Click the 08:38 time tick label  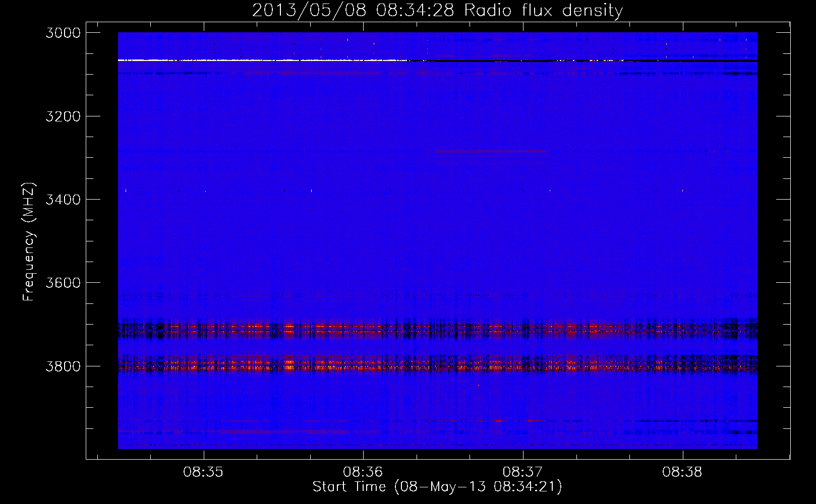click(x=682, y=472)
